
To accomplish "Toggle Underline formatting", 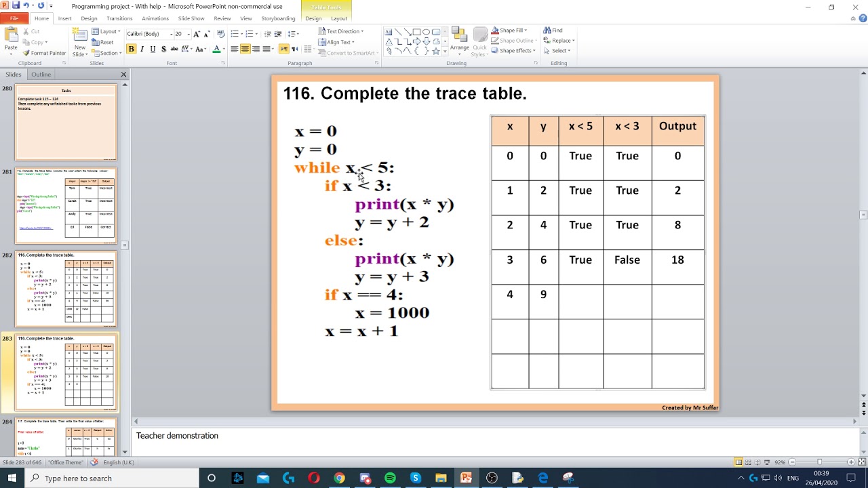I will click(153, 49).
